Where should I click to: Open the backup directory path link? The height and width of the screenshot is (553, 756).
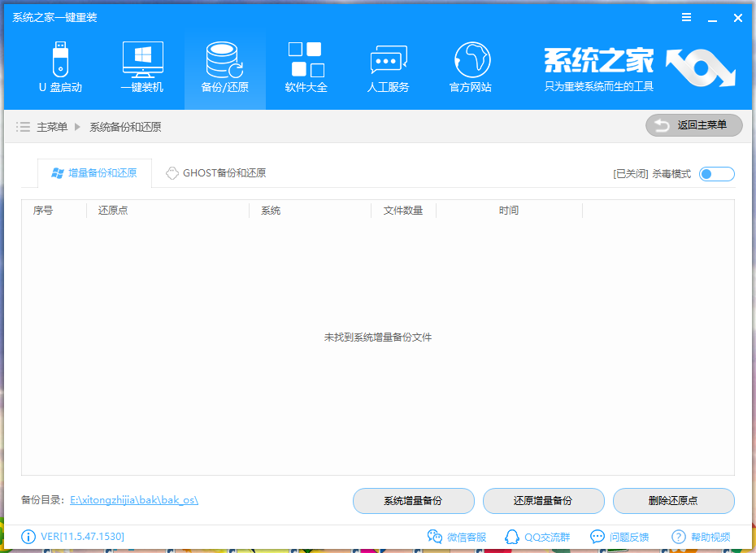coord(134,500)
